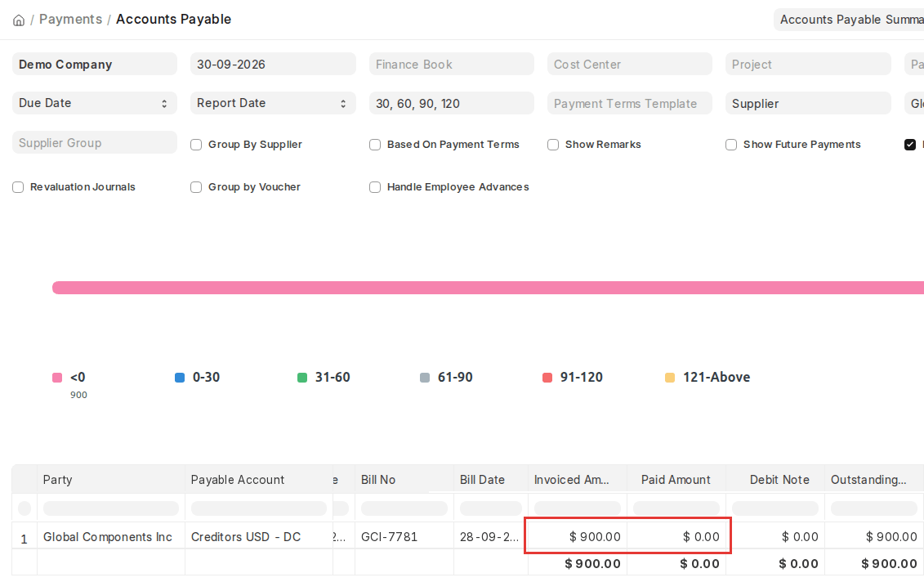The width and height of the screenshot is (924, 582).
Task: Filter the Party column
Action: [x=111, y=508]
